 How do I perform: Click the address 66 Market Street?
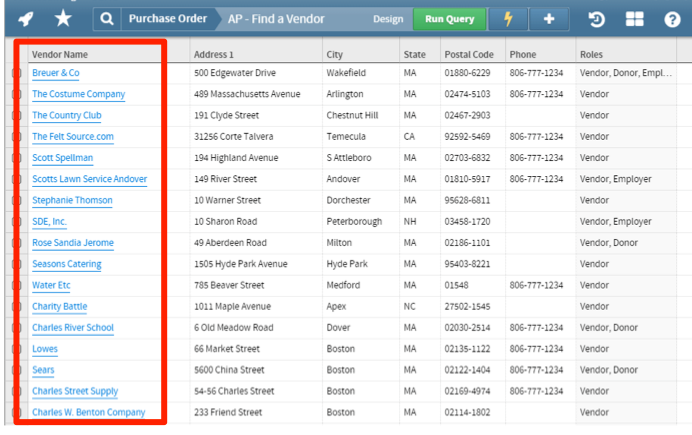coord(227,349)
